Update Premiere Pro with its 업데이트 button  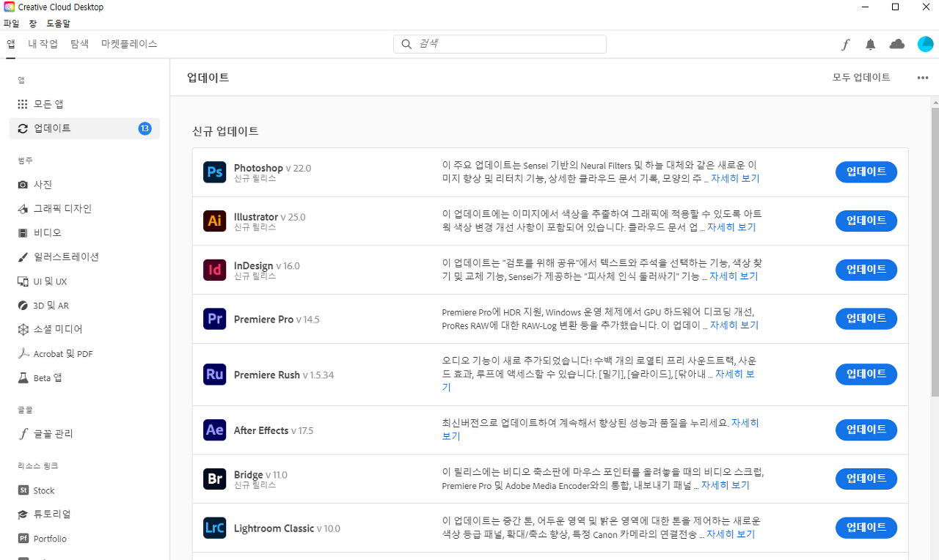click(866, 319)
